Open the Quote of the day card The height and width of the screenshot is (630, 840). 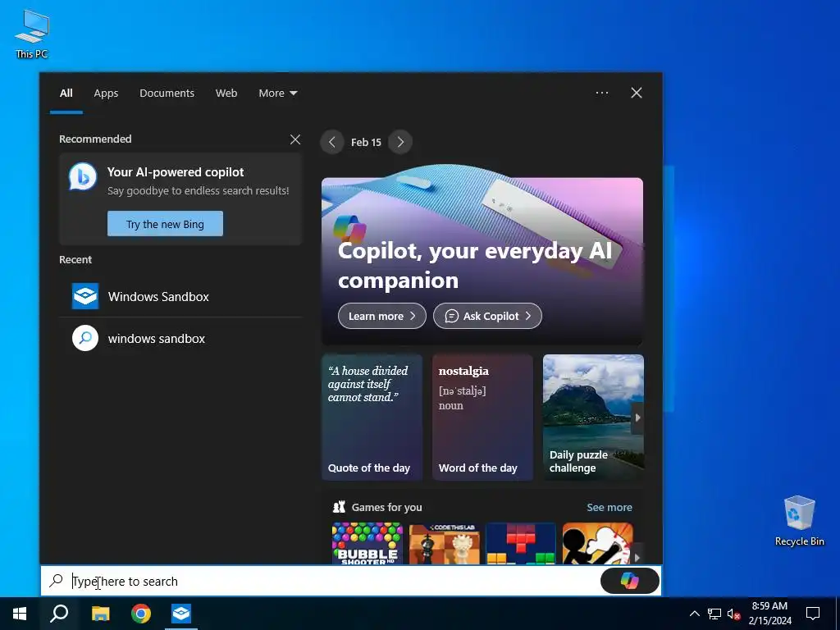click(x=372, y=417)
